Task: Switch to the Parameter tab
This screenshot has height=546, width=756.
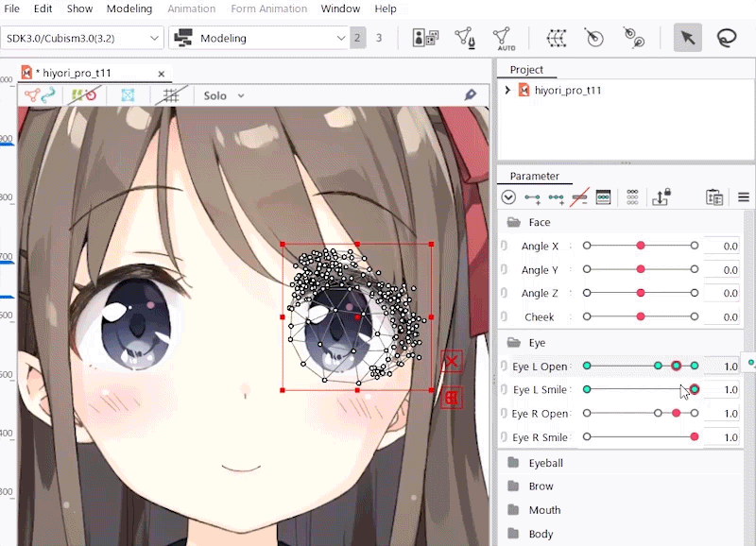Action: coord(534,176)
